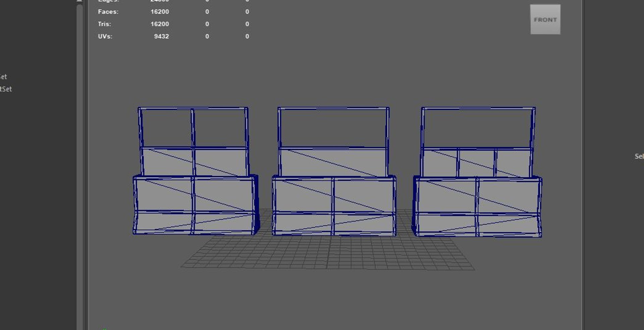Select the middle shelf mesh
This screenshot has width=644, height=330.
334,172
